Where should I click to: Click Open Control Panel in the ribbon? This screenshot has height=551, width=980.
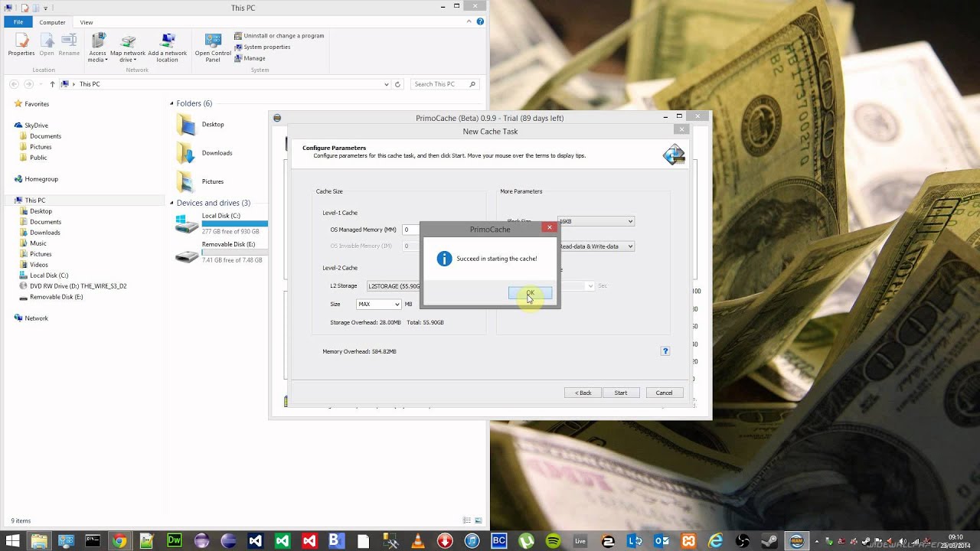tap(213, 47)
